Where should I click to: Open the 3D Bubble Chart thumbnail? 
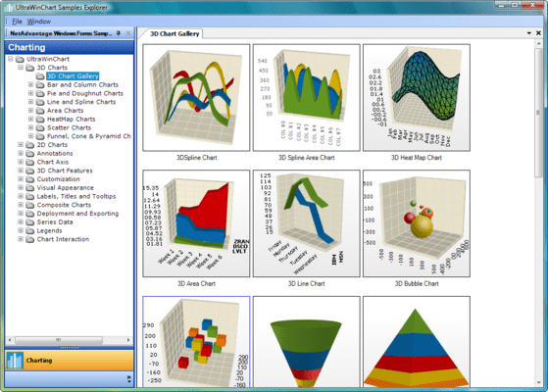click(417, 223)
